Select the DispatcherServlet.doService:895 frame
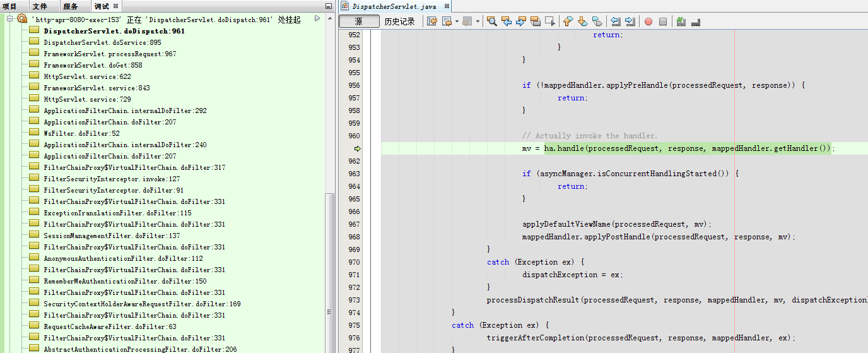The height and width of the screenshot is (353, 868). coord(102,42)
